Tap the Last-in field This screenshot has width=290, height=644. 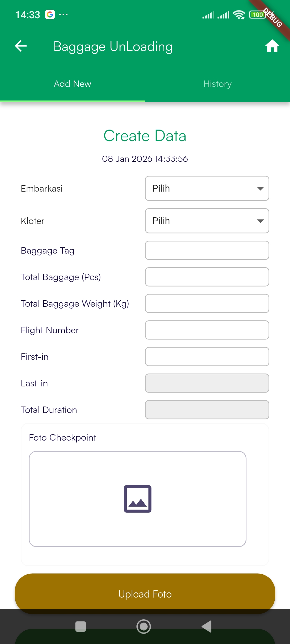207,383
